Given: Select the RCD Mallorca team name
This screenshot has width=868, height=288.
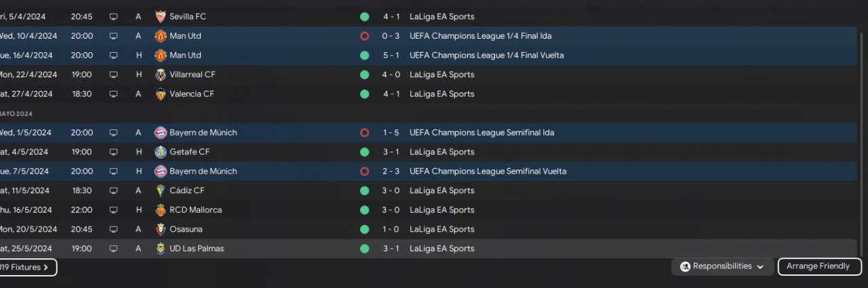Looking at the screenshot, I should pos(195,210).
